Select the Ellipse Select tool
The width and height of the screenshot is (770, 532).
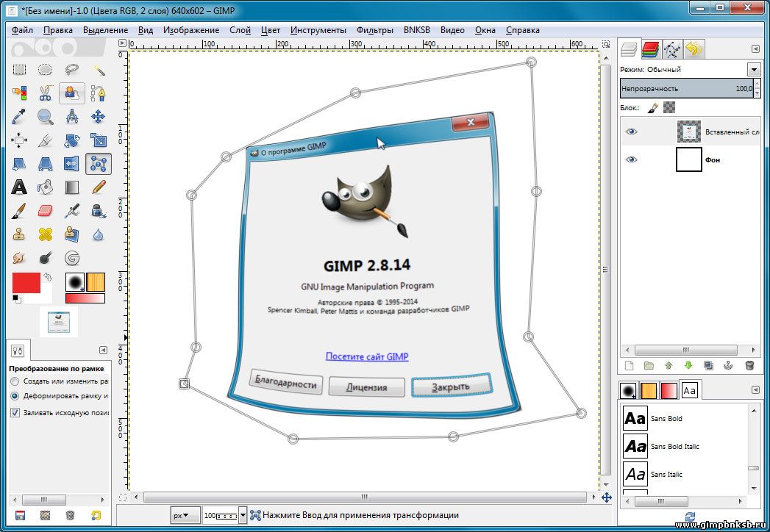point(45,70)
